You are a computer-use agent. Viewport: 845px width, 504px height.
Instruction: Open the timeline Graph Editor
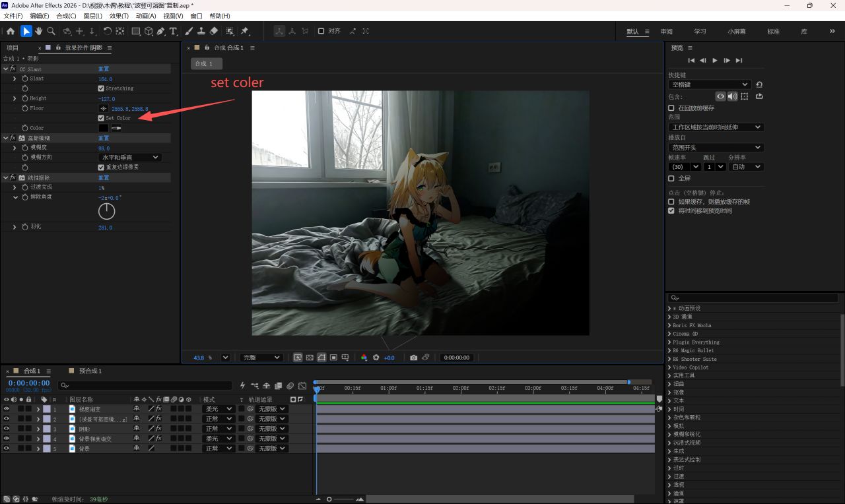click(x=302, y=385)
